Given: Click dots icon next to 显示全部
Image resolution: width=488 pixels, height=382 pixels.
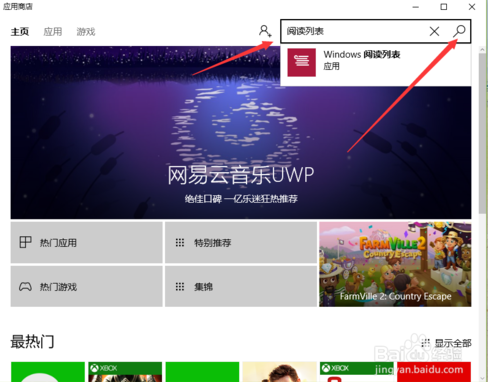Looking at the screenshot, I should click(x=425, y=343).
